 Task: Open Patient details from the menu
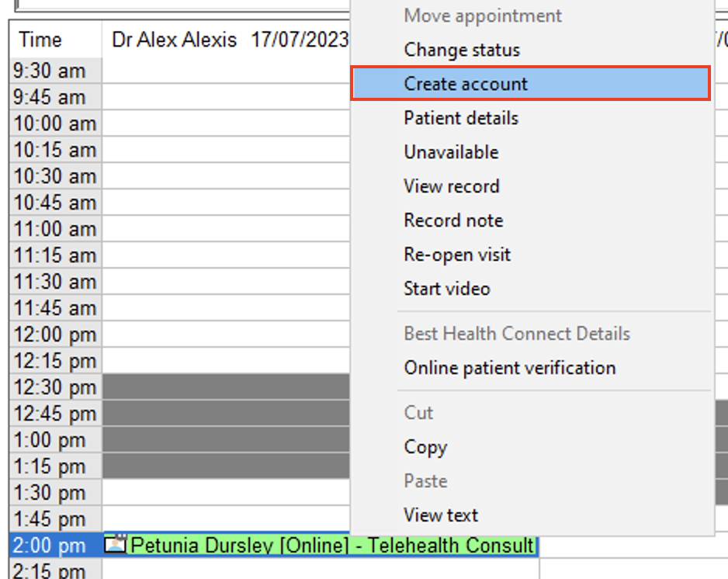click(x=461, y=118)
